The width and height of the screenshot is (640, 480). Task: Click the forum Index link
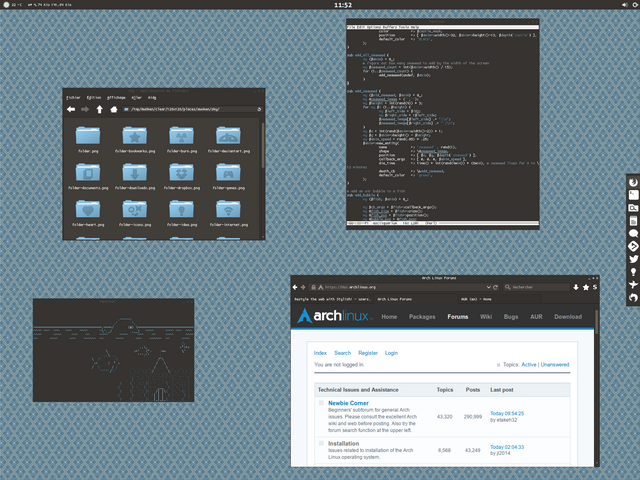coord(320,353)
